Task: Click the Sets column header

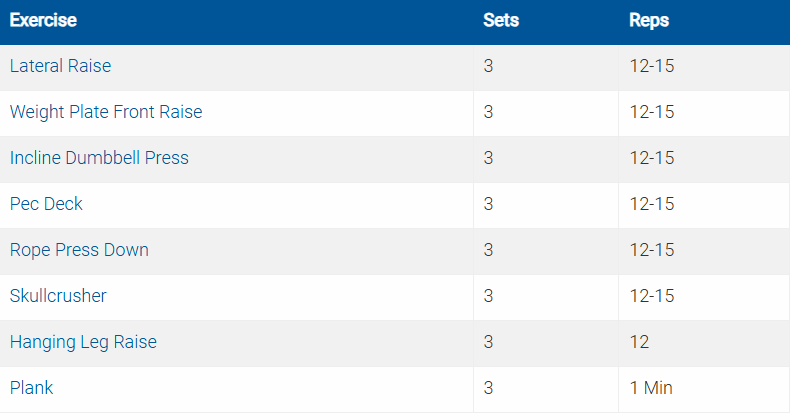Action: click(501, 20)
